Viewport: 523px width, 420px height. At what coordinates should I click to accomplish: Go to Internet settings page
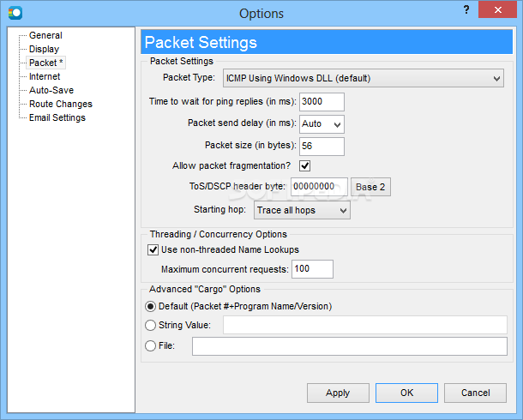coord(45,76)
